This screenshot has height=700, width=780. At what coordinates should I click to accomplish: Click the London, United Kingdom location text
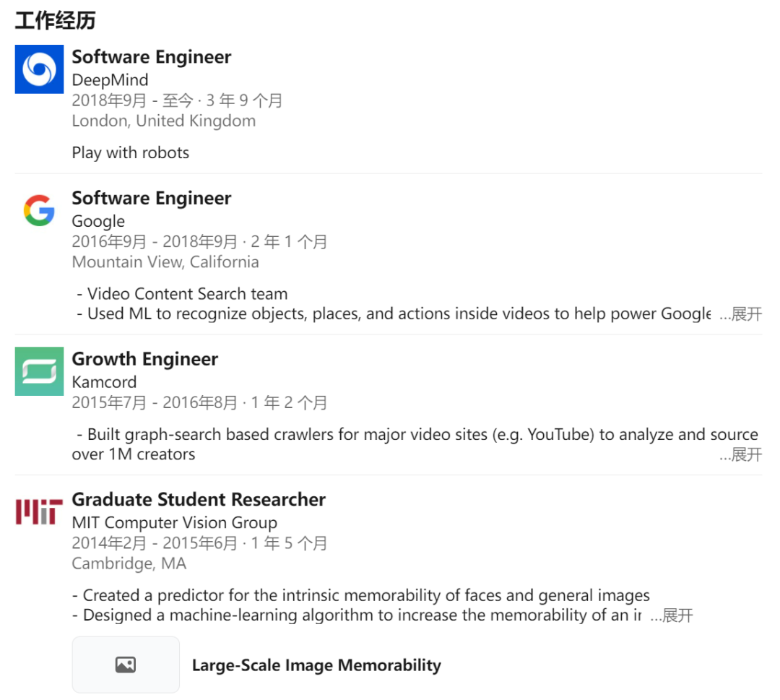pyautogui.click(x=163, y=121)
